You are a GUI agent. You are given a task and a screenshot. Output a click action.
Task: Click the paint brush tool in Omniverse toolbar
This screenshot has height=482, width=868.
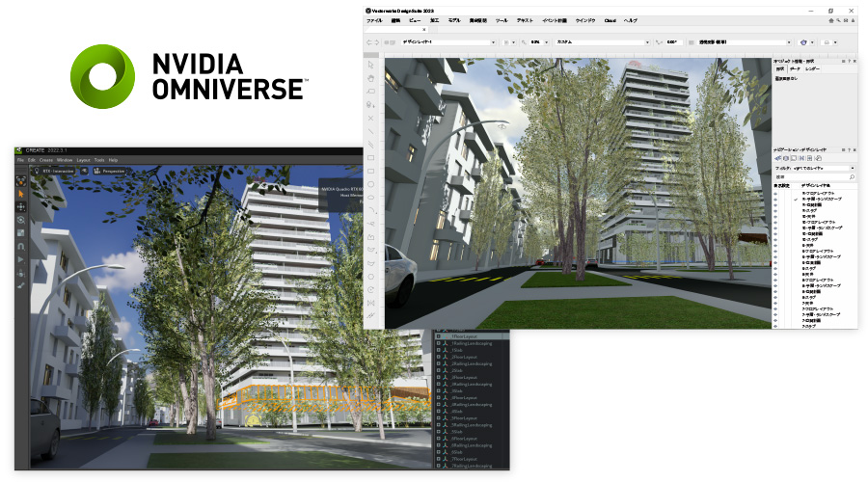(x=21, y=285)
